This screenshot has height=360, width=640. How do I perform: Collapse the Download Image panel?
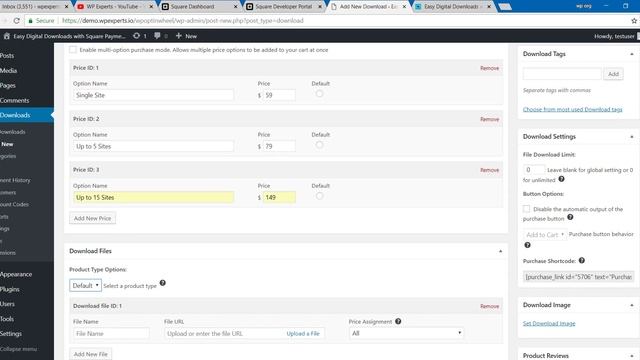coord(631,305)
